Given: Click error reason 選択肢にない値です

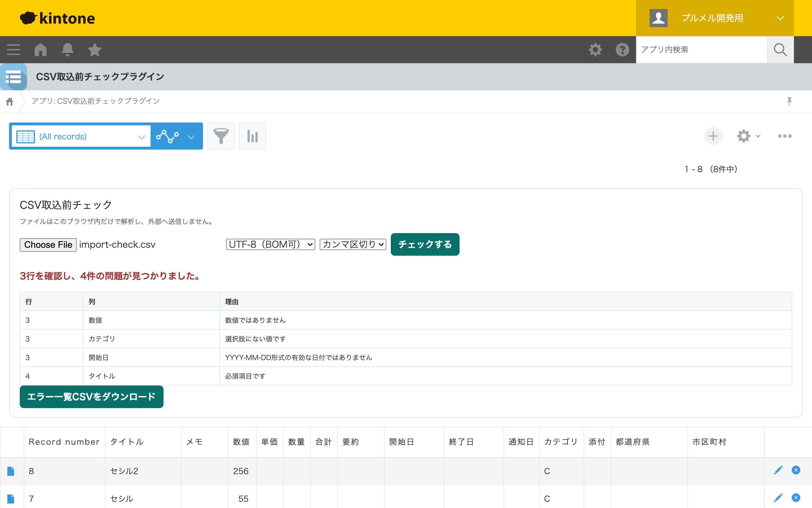Looking at the screenshot, I should (255, 339).
